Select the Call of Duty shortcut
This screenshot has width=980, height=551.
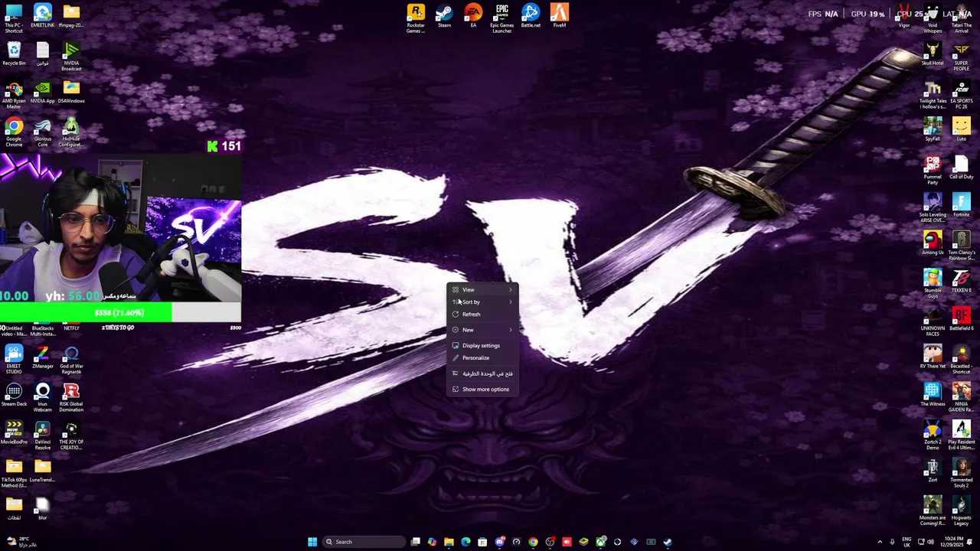click(962, 168)
